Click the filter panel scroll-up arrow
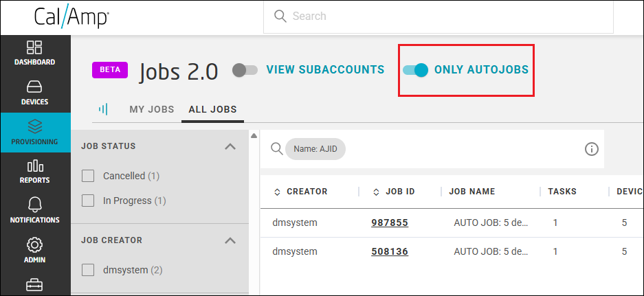The width and height of the screenshot is (644, 296). click(254, 136)
